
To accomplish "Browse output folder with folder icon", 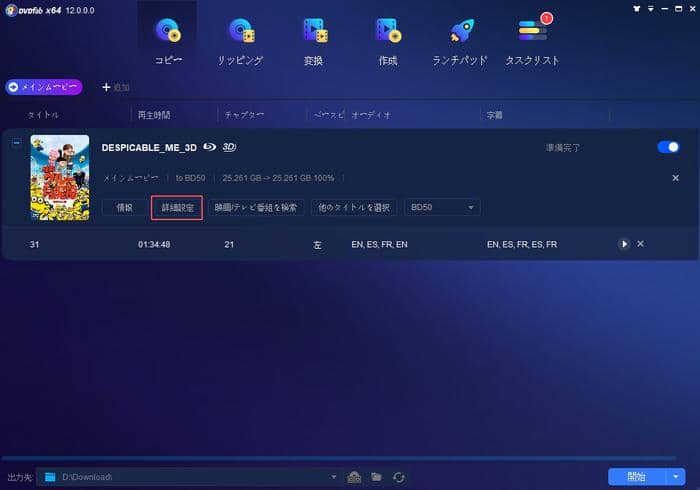I will pyautogui.click(x=377, y=477).
